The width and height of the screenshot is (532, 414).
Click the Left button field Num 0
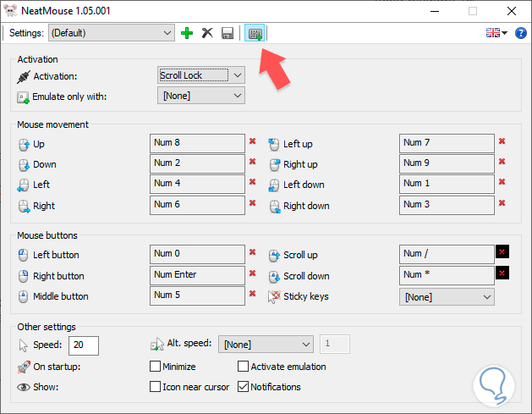coord(197,254)
